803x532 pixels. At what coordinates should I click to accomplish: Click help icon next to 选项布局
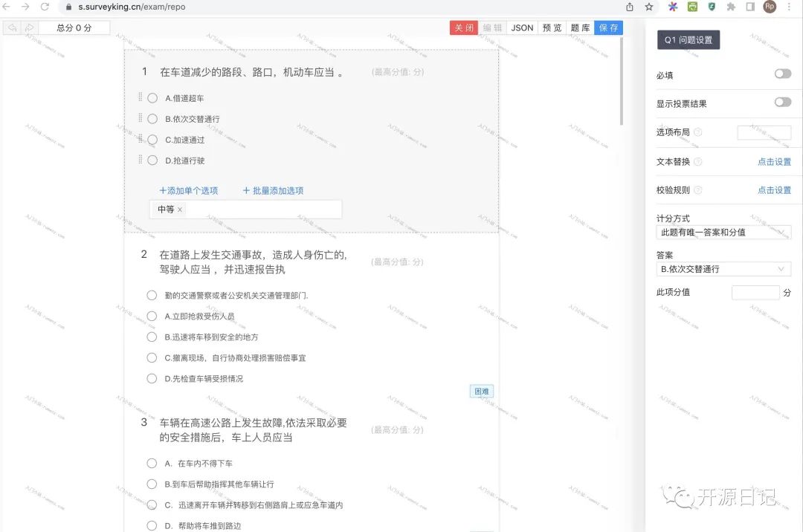tap(697, 132)
